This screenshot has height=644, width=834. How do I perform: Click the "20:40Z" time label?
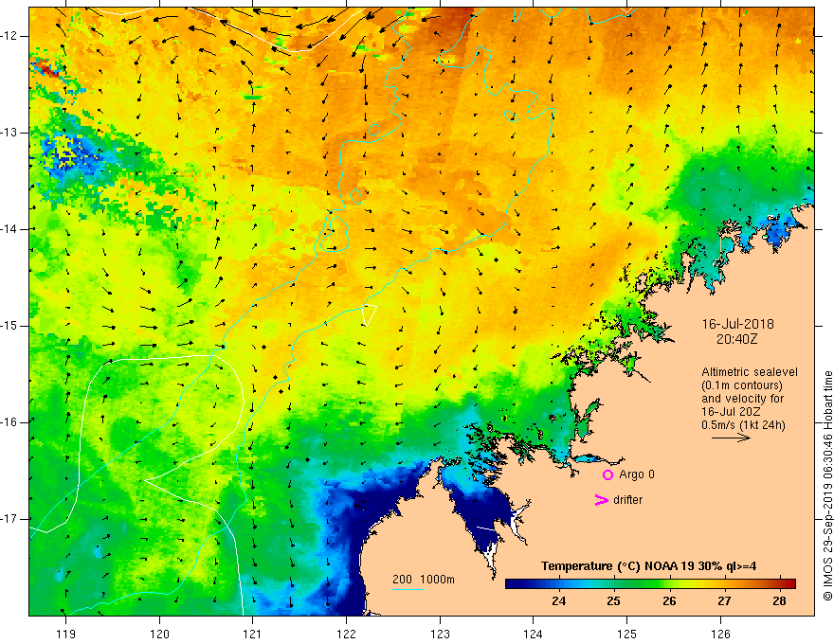coord(736,339)
